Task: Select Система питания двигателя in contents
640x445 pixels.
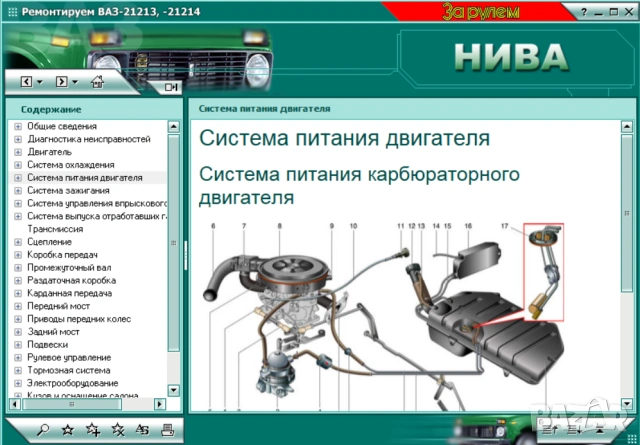Action: click(85, 178)
